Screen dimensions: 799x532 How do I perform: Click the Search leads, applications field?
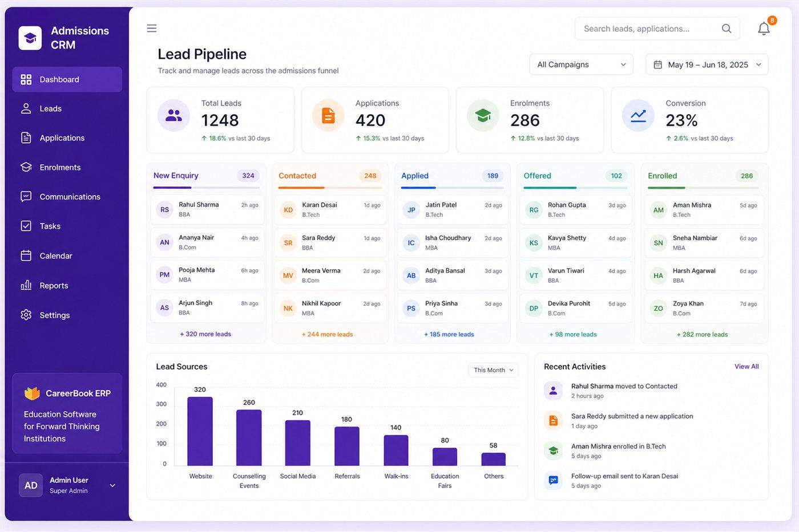point(657,29)
